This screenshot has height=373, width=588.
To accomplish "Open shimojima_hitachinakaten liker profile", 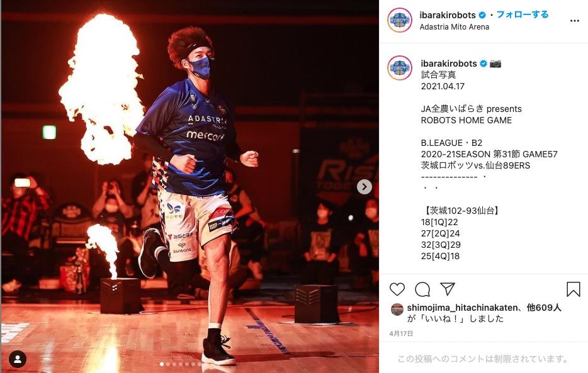I will 462,308.
